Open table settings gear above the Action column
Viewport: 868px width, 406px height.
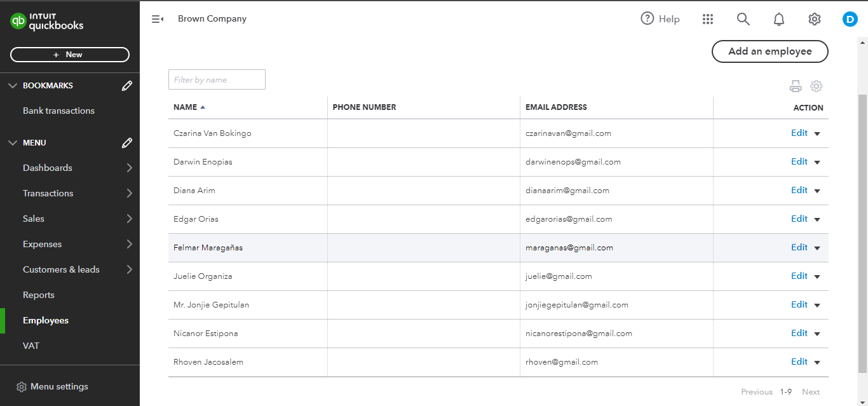817,86
